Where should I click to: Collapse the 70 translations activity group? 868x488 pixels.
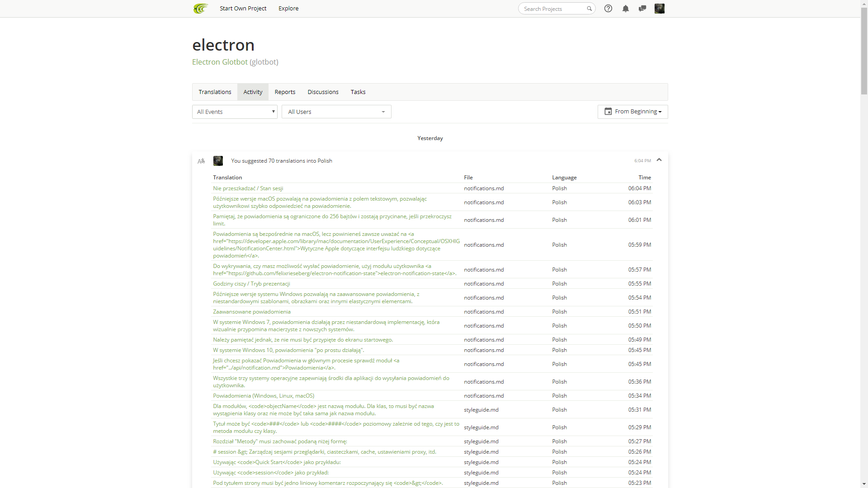659,160
